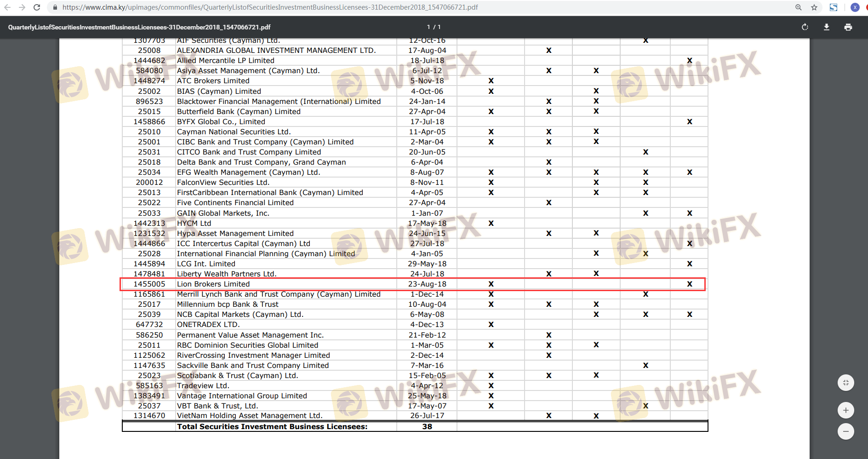This screenshot has width=868, height=459.
Task: Click 'ATC Brokers Limited' company name
Action: coord(213,81)
